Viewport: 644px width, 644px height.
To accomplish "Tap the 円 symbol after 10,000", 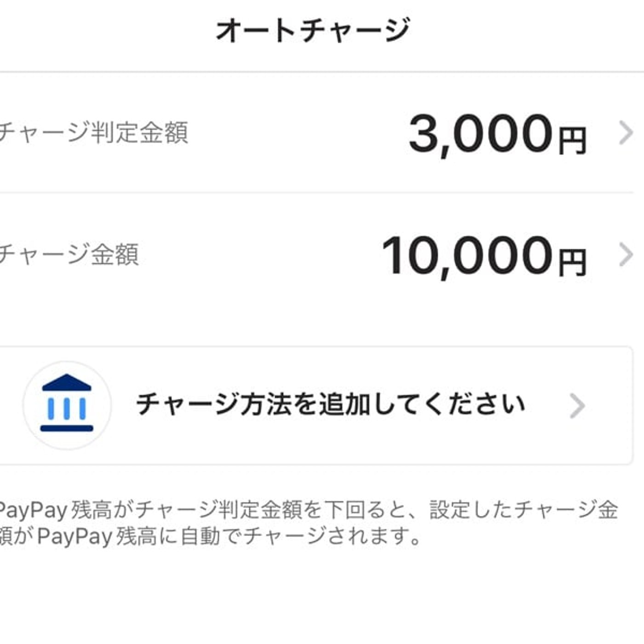I will tap(572, 262).
